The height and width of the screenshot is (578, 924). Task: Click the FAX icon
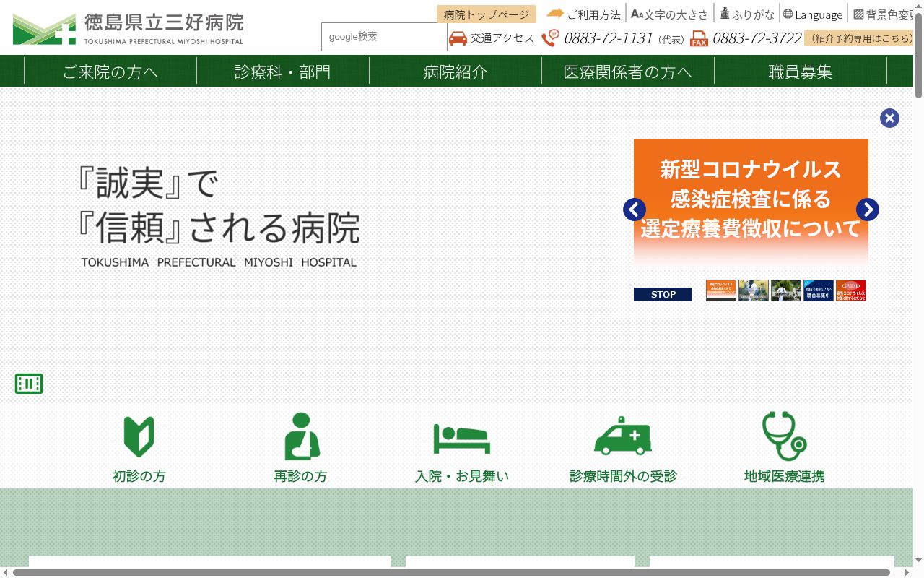(x=699, y=38)
